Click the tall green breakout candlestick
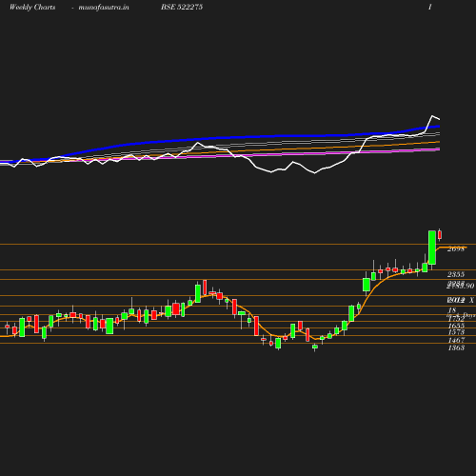The width and height of the screenshot is (476, 476). [432, 248]
